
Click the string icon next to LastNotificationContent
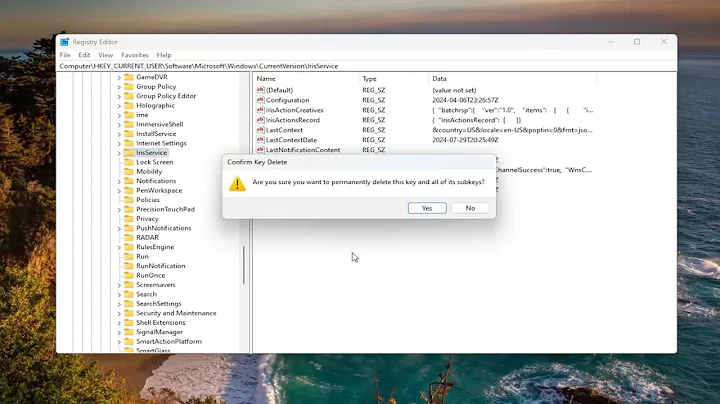[x=260, y=150]
